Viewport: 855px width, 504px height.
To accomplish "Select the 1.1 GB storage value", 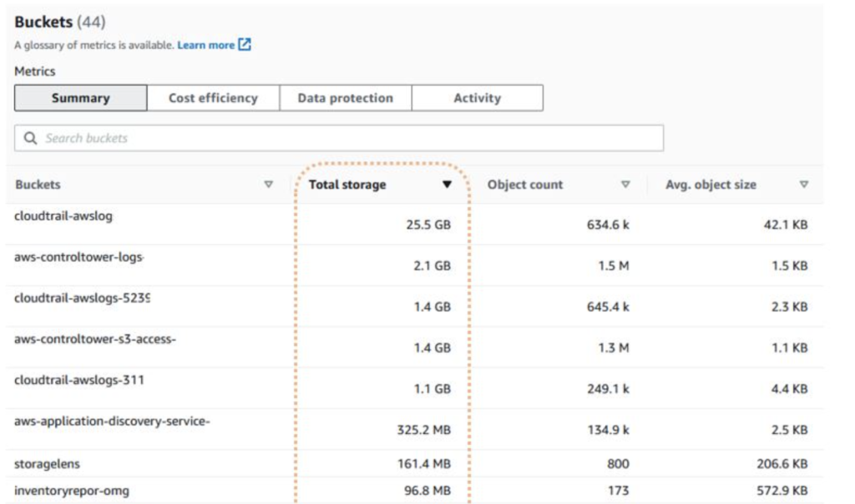I will click(x=432, y=389).
